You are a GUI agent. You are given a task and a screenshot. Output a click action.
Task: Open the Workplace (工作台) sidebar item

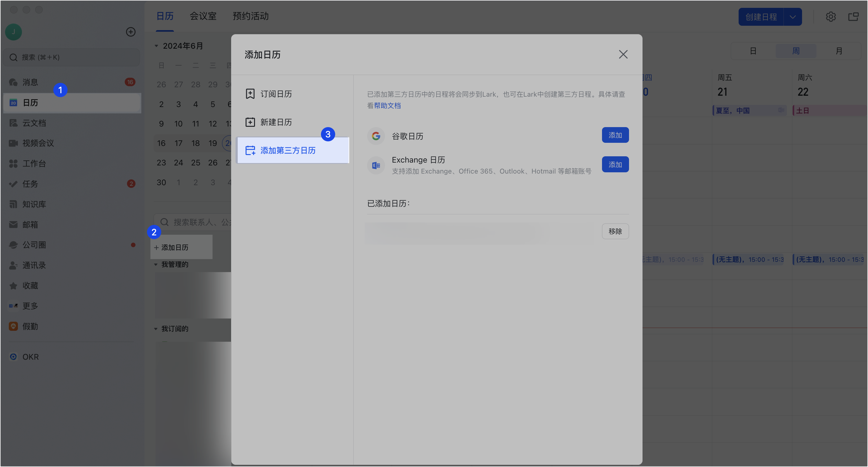coord(72,164)
